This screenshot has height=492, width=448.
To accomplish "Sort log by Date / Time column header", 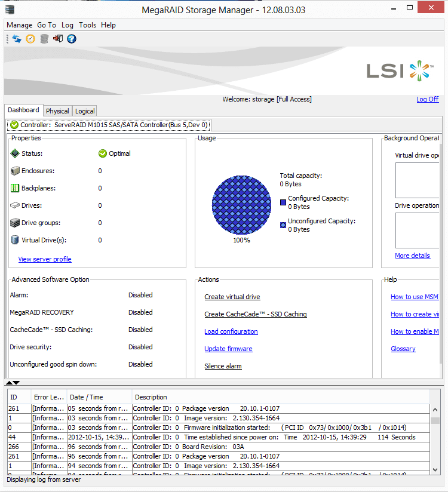I will click(x=99, y=397).
